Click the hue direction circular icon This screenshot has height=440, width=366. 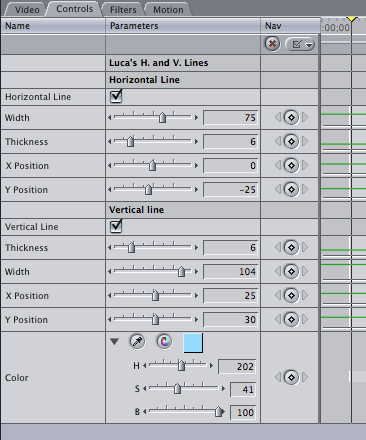[164, 342]
